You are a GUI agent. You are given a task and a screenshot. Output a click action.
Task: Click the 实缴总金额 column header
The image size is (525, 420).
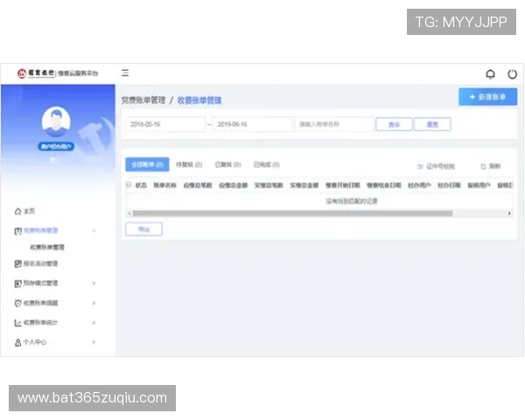(304, 185)
